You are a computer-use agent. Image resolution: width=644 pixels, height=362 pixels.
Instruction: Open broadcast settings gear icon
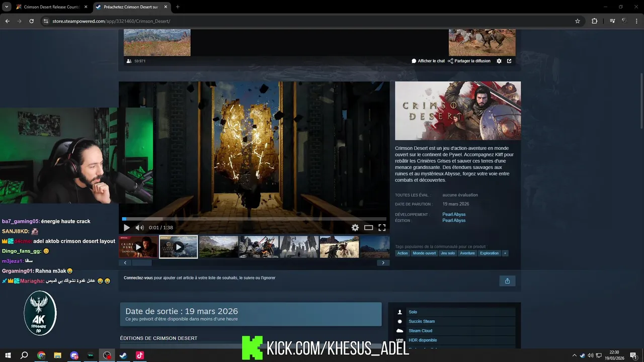click(x=499, y=61)
